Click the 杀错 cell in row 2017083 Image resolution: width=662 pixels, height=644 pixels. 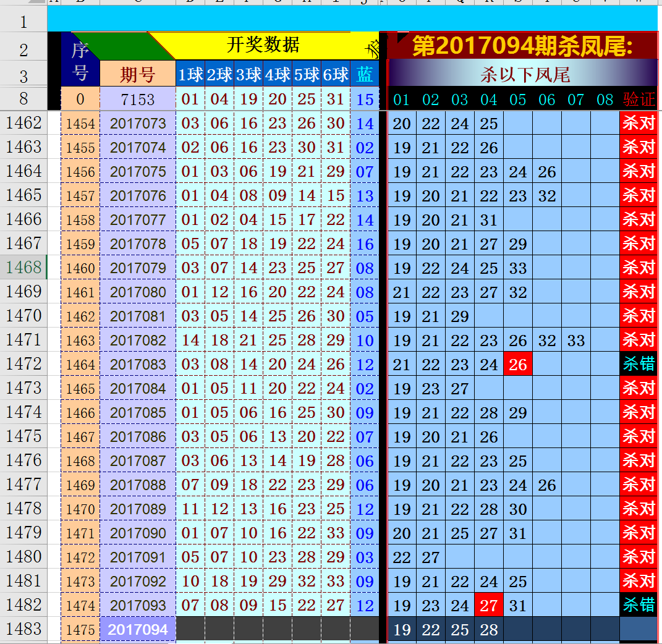(639, 364)
